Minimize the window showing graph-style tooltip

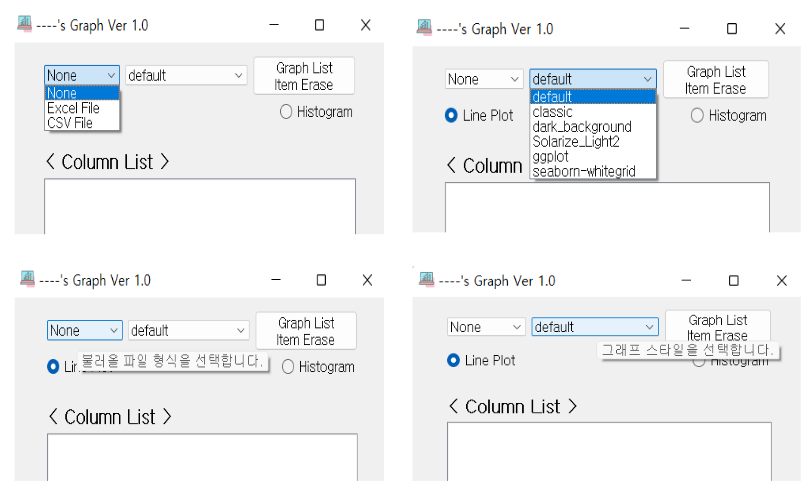pyautogui.click(x=686, y=281)
